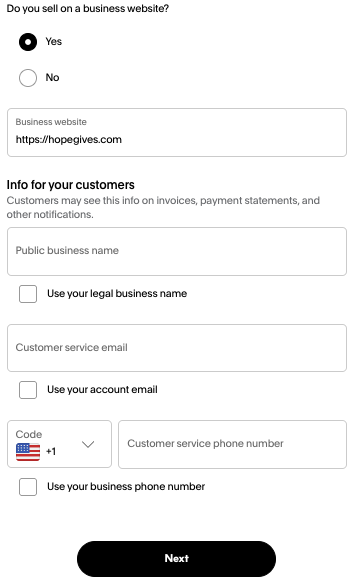Image resolution: width=364 pixels, height=582 pixels.
Task: Click the "Use your legal business name" text
Action: 117,294
